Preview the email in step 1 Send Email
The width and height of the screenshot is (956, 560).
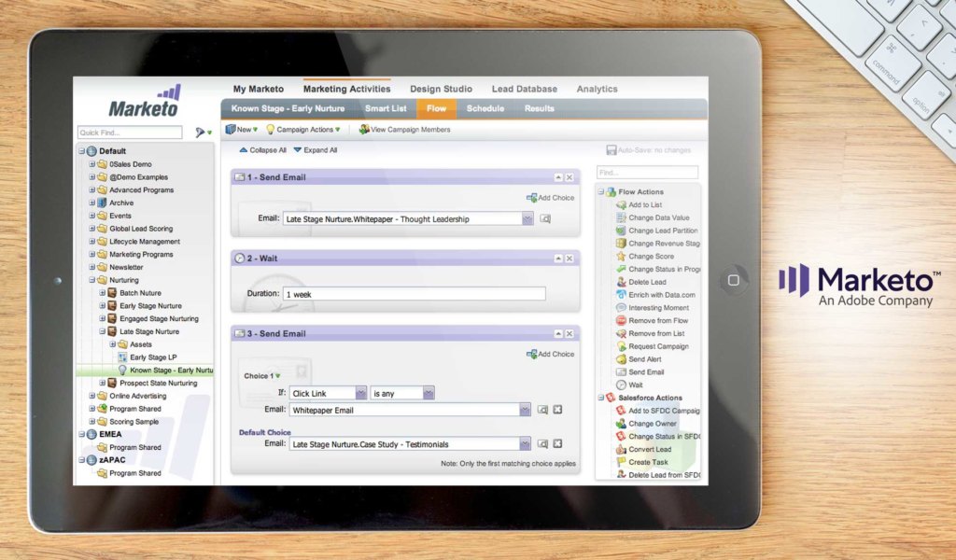click(545, 219)
